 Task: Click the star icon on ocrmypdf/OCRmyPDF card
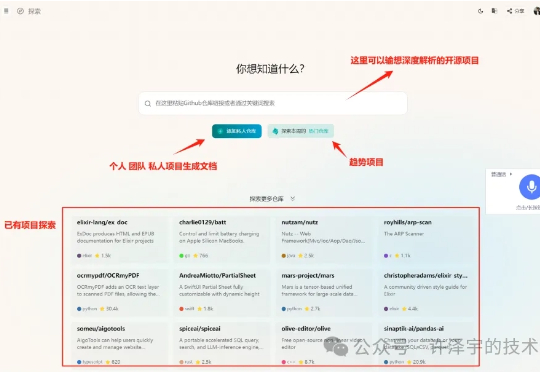(102, 309)
